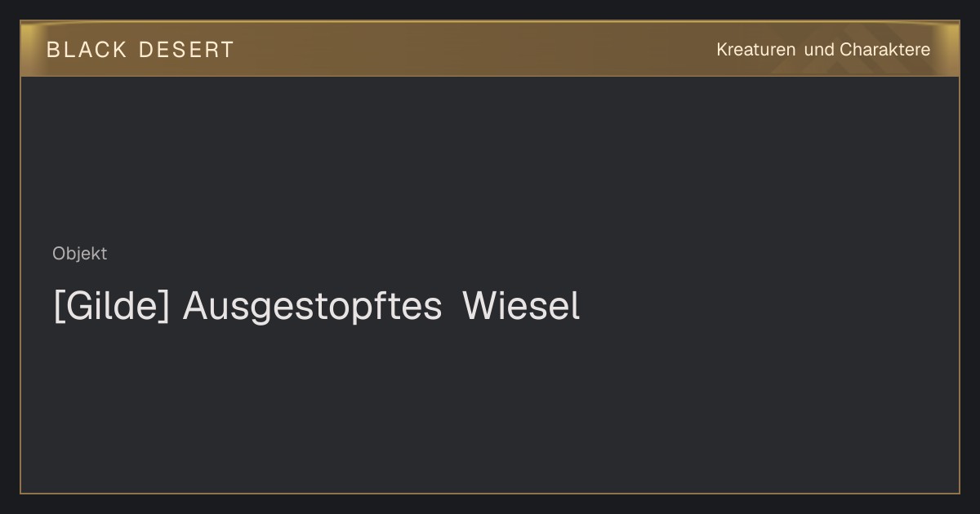980x514 pixels.
Task: Click the gold header banner center
Action: [490, 49]
